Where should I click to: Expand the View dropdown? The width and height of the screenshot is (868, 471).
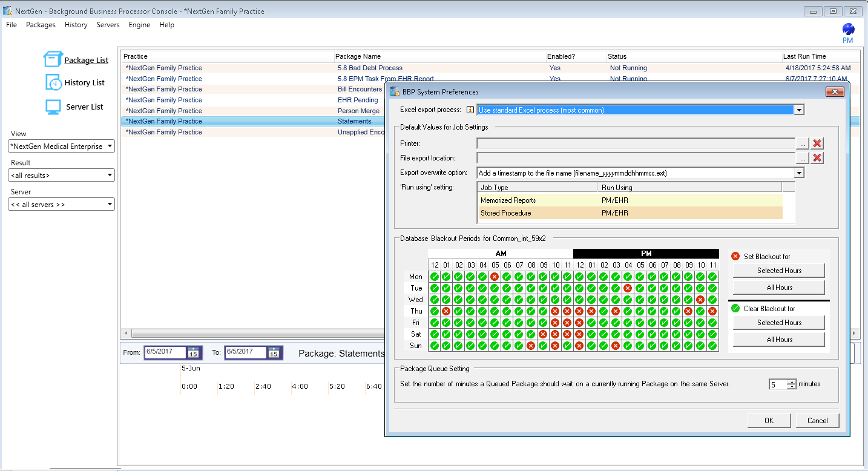110,147
